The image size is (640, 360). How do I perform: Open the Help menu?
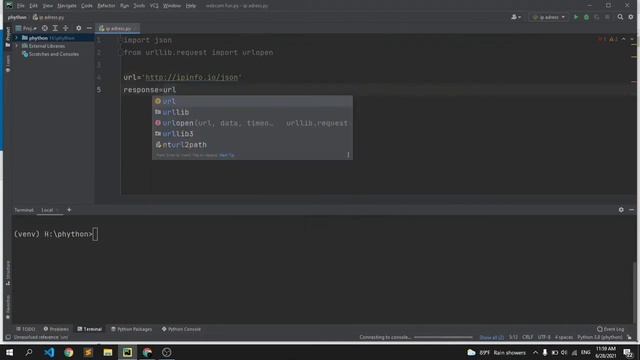coord(191,6)
